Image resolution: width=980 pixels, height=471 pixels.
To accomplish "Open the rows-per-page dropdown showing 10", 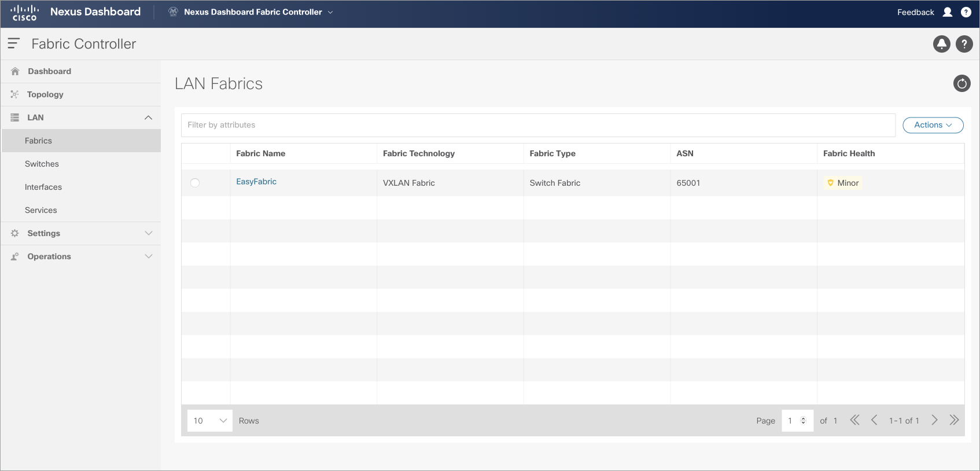I will pyautogui.click(x=210, y=421).
